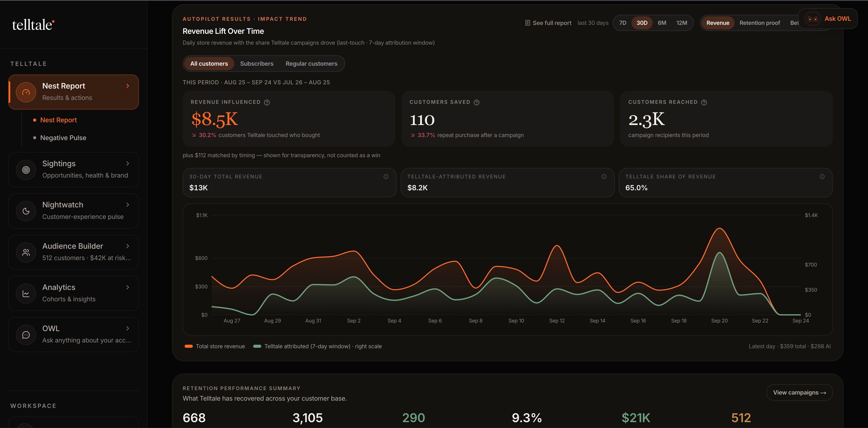Click the Analytics chart icon
Viewport: 868px width, 428px height.
tap(26, 294)
